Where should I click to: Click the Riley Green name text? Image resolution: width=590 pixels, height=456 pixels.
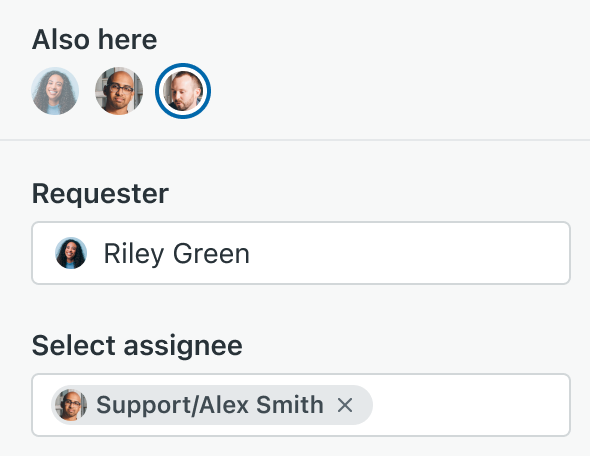pos(176,253)
